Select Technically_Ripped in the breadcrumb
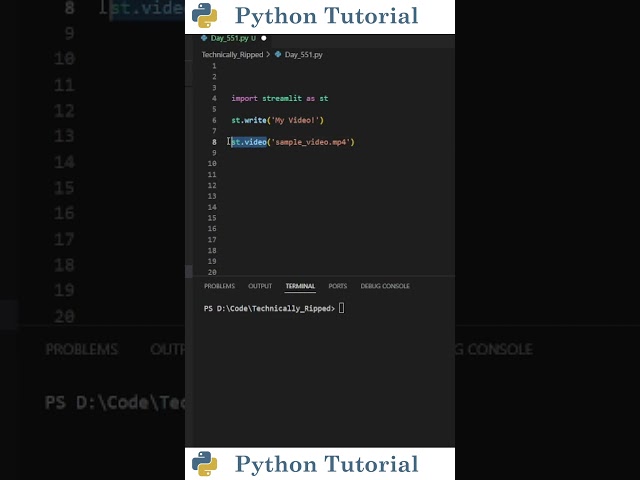Screen dimensions: 640x480 pos(232,55)
